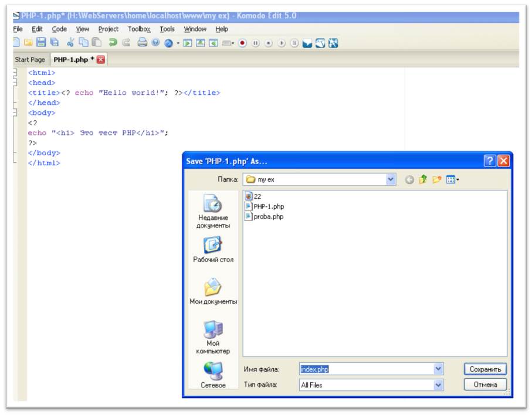Image resolution: width=532 pixels, height=415 pixels.
Task: Expand the Тип файла All Files dropdown
Action: coord(438,385)
